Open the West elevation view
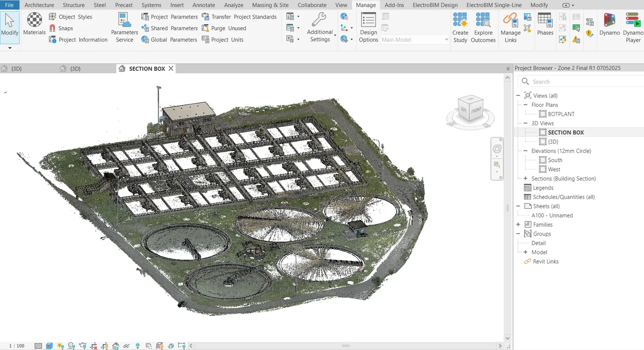Viewport: 644px width, 350px height. [554, 169]
